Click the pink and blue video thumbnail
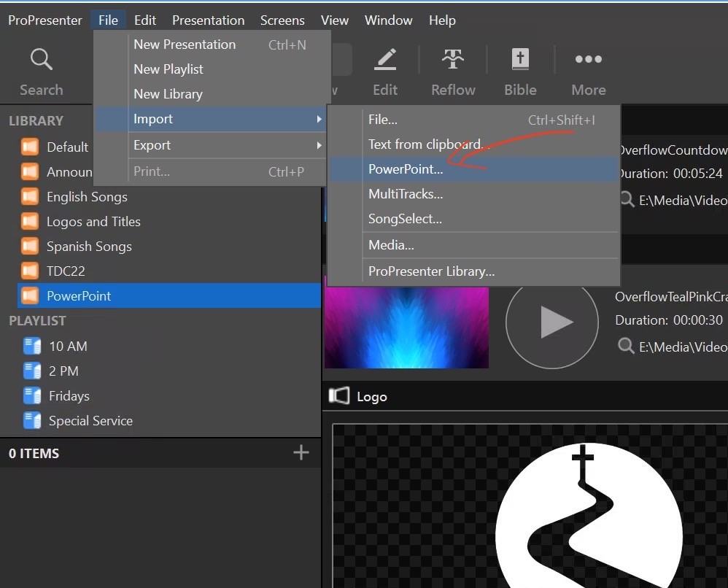728x588 pixels. (x=406, y=328)
